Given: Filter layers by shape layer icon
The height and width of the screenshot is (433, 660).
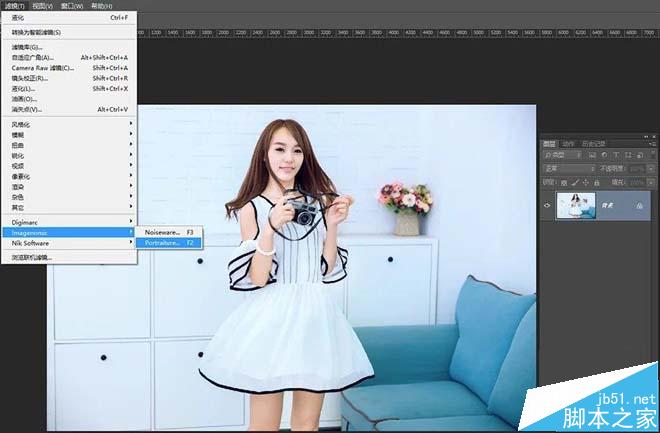Looking at the screenshot, I should (x=628, y=155).
